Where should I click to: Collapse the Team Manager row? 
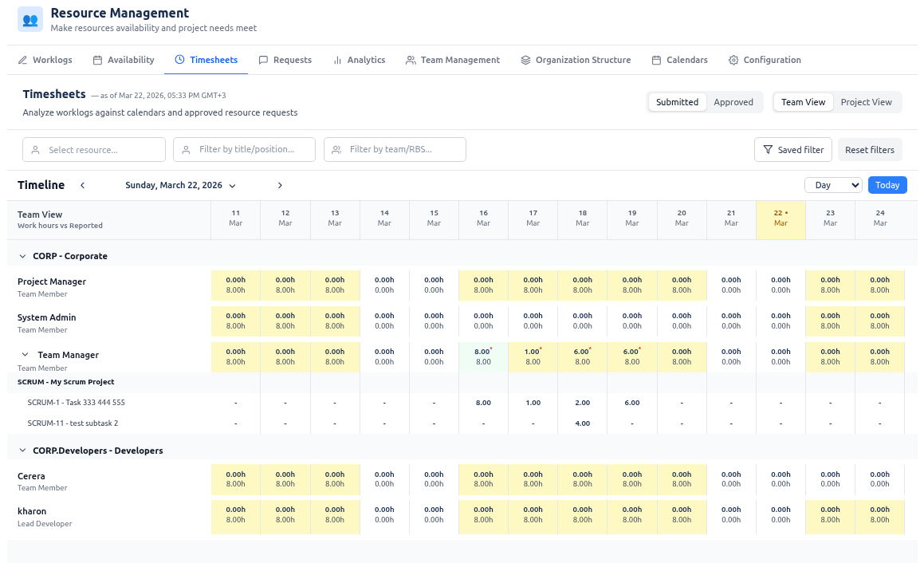[23, 355]
